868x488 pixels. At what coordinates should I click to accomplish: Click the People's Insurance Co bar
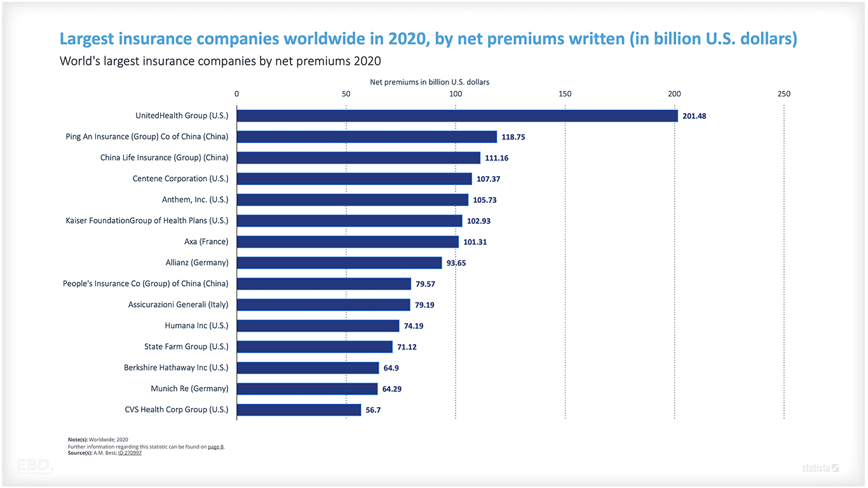(324, 283)
